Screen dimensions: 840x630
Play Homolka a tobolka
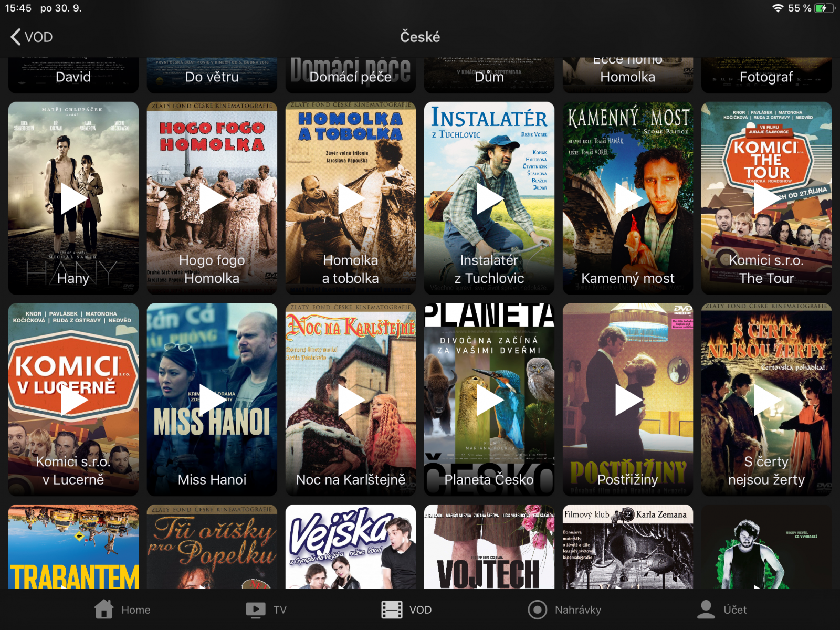pos(351,198)
